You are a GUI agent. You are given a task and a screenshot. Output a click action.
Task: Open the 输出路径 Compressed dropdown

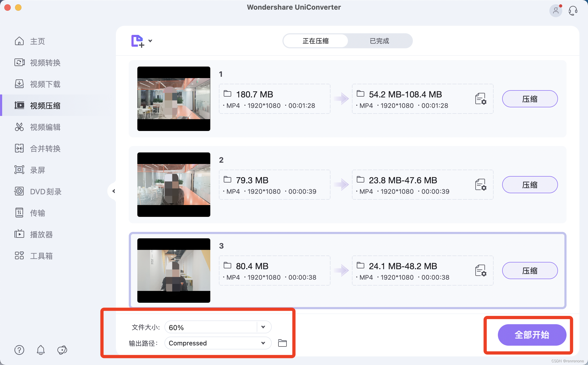(263, 343)
